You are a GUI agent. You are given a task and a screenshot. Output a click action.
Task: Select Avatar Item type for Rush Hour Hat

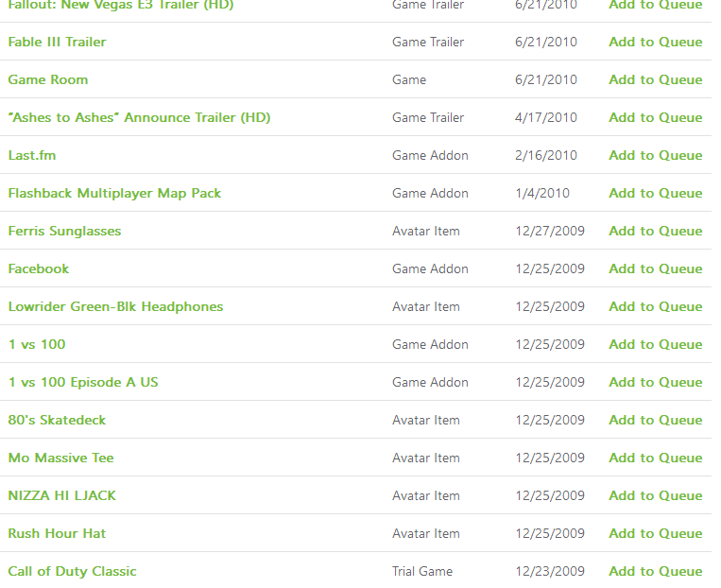tap(426, 533)
